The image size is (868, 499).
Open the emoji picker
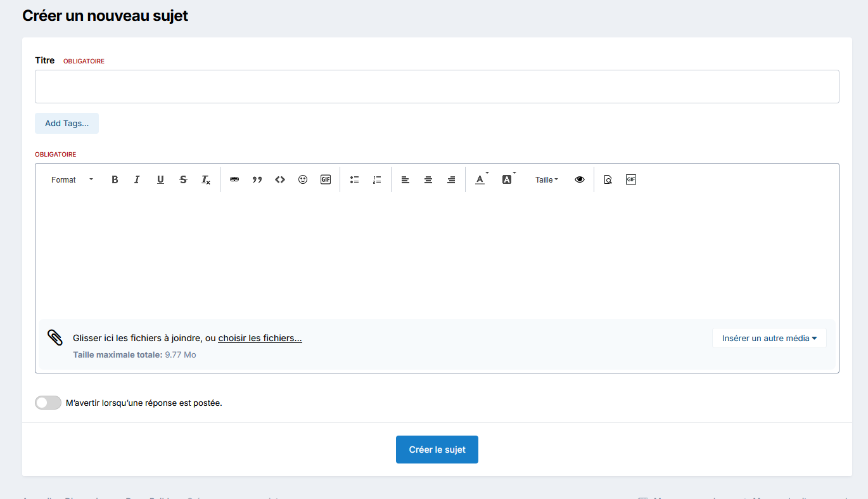303,180
